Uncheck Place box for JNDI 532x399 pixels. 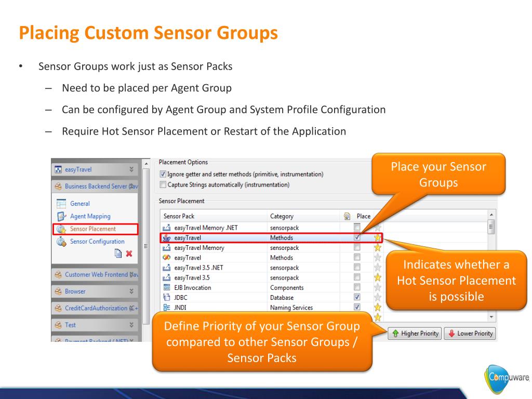(357, 307)
